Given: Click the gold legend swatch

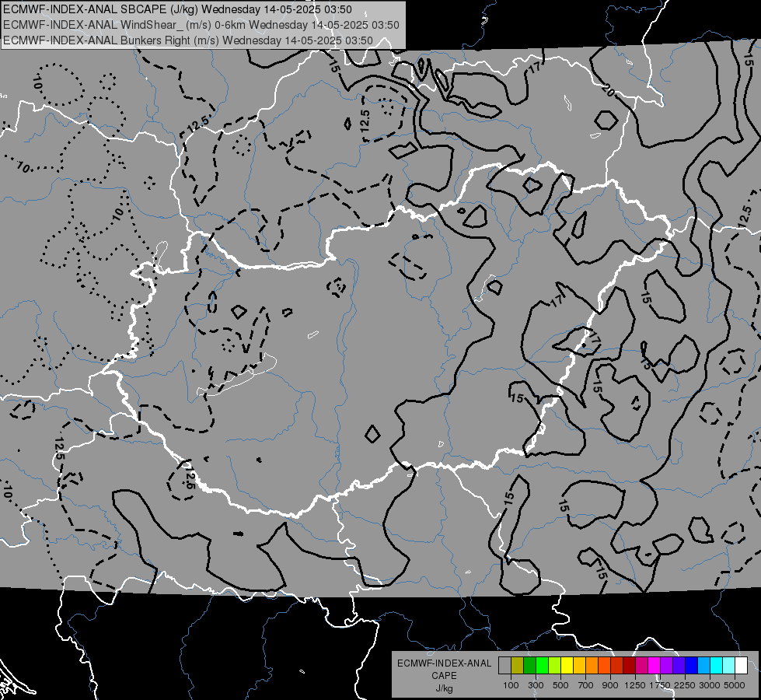Looking at the screenshot, I should coord(579,665).
